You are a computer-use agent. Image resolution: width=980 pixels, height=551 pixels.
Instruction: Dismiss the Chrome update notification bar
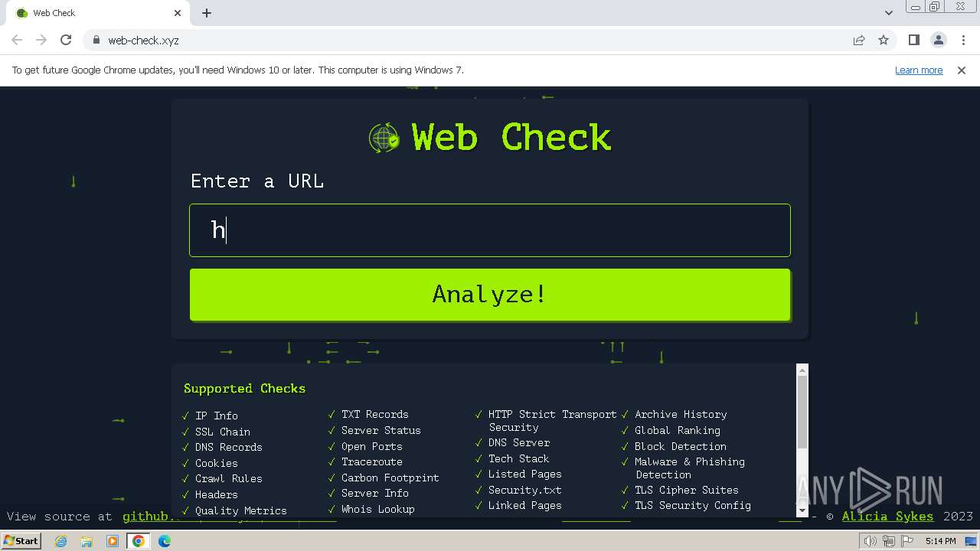962,70
